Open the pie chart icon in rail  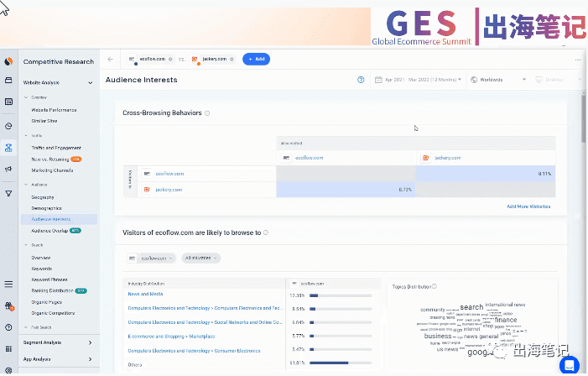[x=8, y=126]
